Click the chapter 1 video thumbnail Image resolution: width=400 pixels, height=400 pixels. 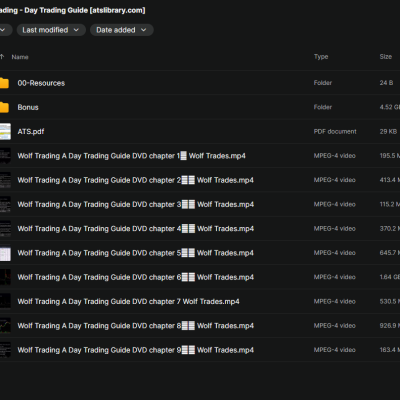(5, 156)
